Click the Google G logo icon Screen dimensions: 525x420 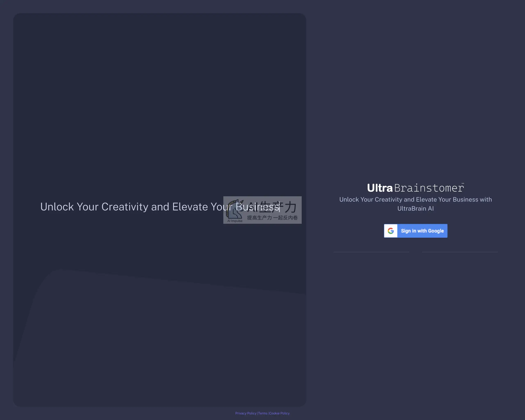pos(391,231)
